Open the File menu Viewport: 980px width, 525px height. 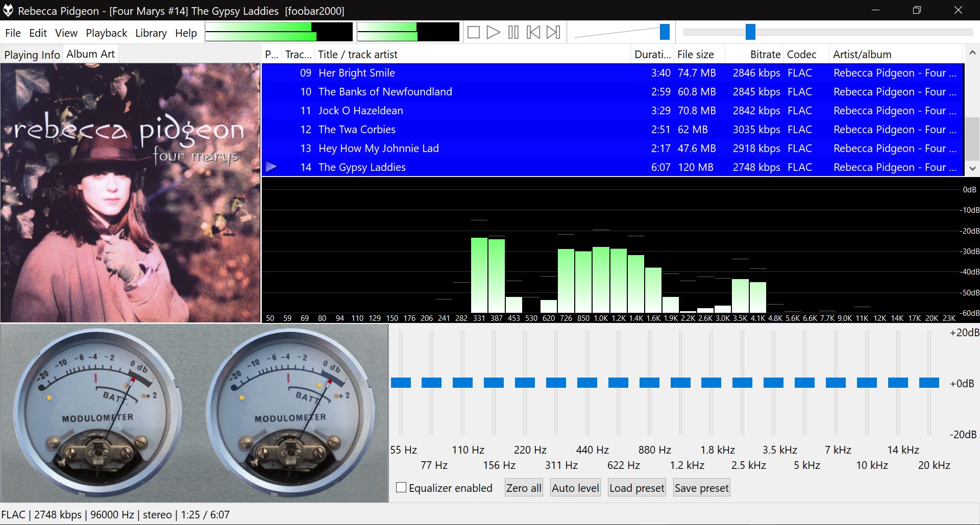[13, 33]
